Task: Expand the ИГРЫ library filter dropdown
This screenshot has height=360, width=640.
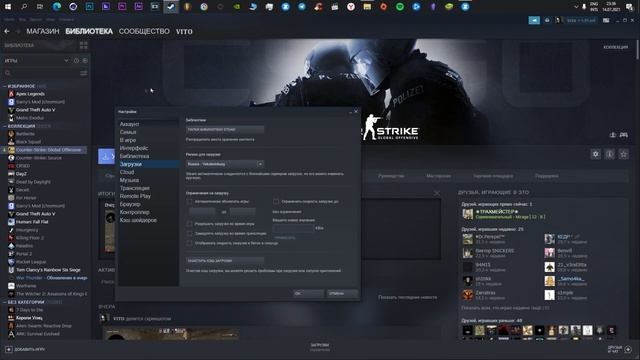Action: 66,60
